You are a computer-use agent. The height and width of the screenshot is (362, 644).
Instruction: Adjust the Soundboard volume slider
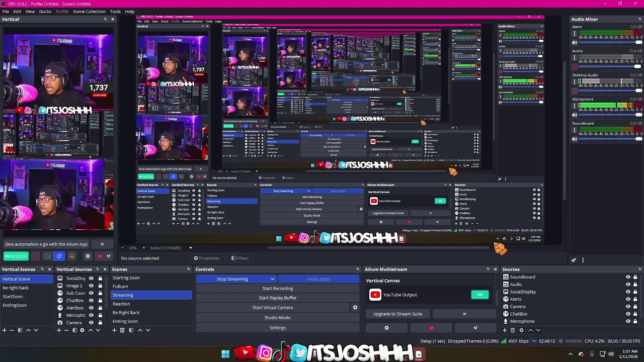[x=610, y=139]
